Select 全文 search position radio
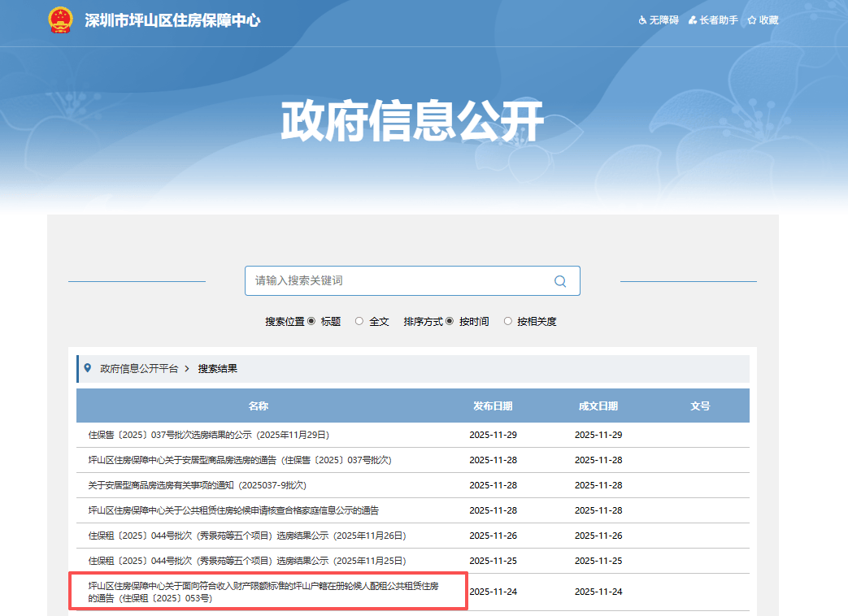This screenshot has height=616, width=848. click(359, 321)
